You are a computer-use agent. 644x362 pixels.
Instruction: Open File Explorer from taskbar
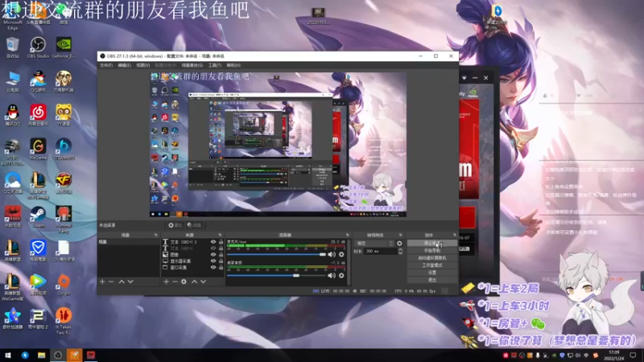pos(41,355)
